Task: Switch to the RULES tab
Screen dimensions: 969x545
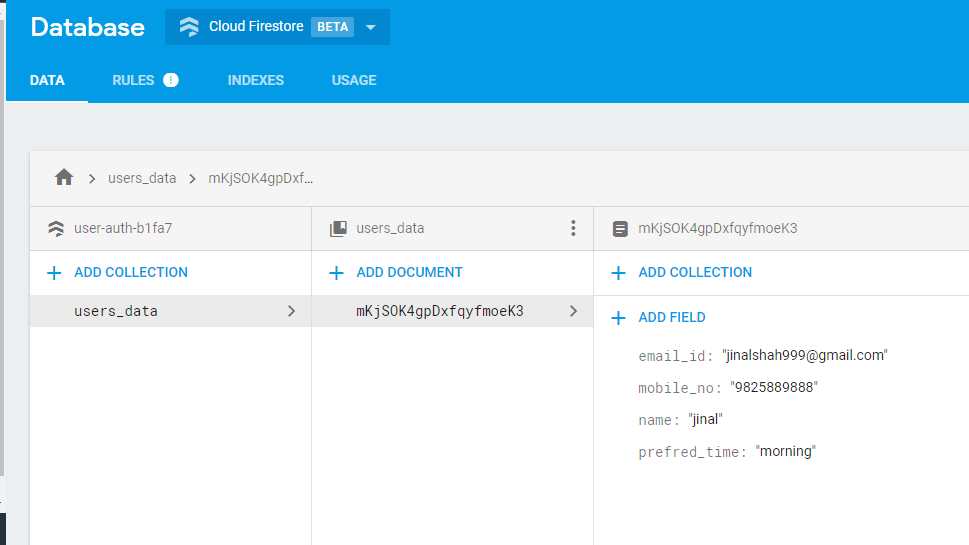Action: 133,80
